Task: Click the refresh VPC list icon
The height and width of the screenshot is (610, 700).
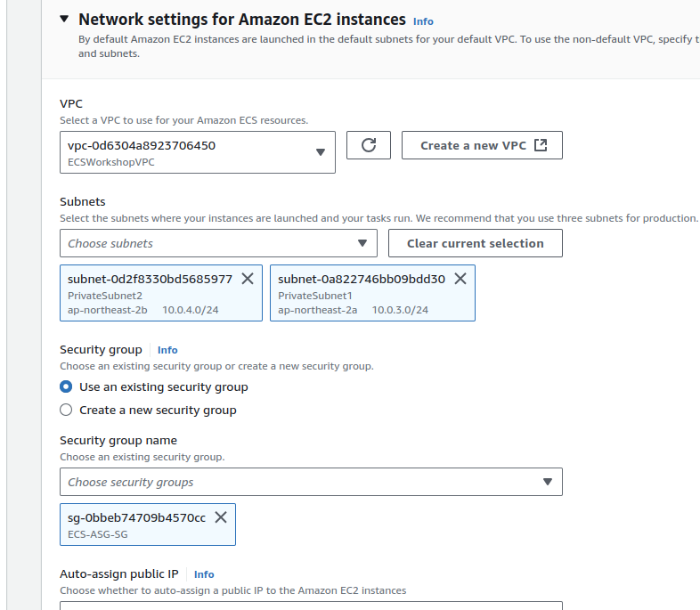Action: click(369, 145)
